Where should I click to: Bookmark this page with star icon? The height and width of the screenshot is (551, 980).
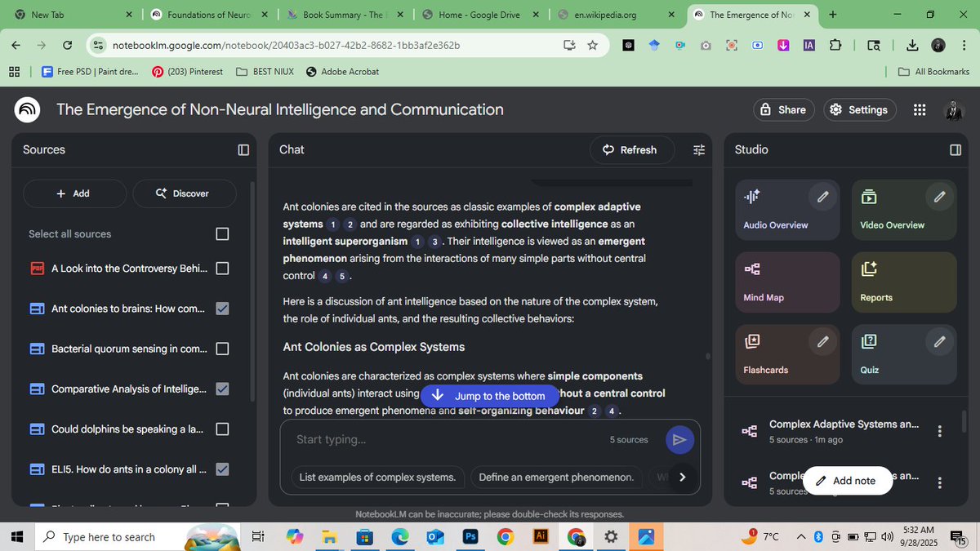pos(592,45)
